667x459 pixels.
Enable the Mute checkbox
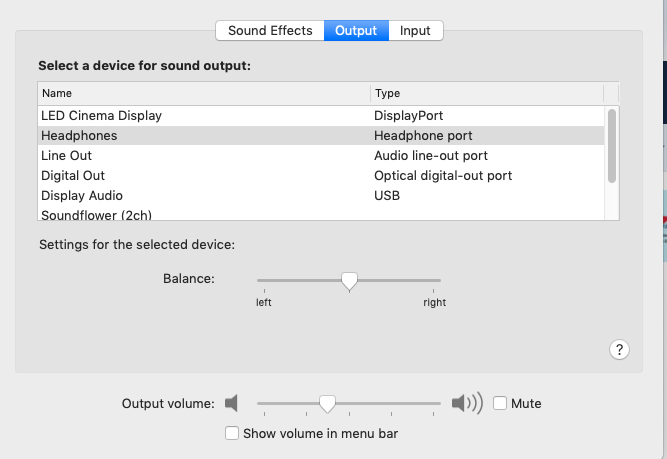(x=500, y=404)
